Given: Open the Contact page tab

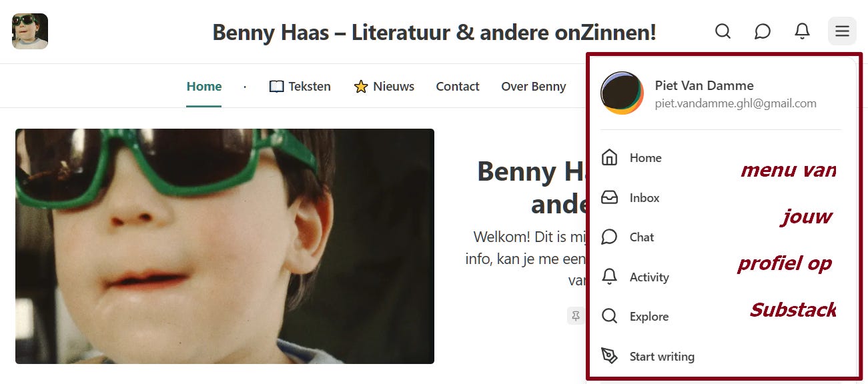Looking at the screenshot, I should click(x=458, y=86).
